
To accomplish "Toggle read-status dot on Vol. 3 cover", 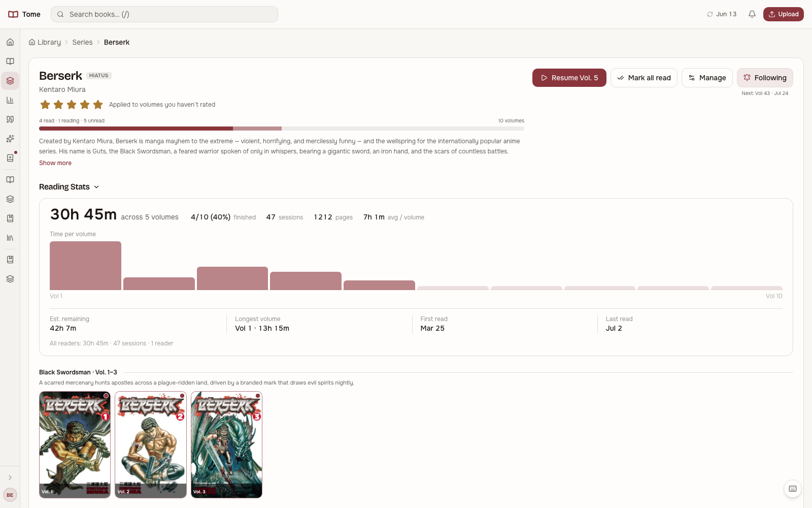I will pyautogui.click(x=258, y=396).
